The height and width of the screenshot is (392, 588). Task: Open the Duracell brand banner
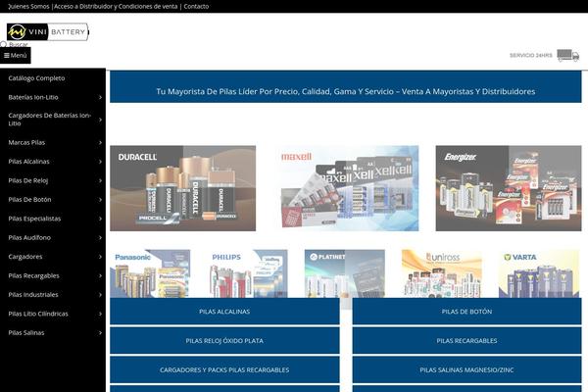pos(182,188)
